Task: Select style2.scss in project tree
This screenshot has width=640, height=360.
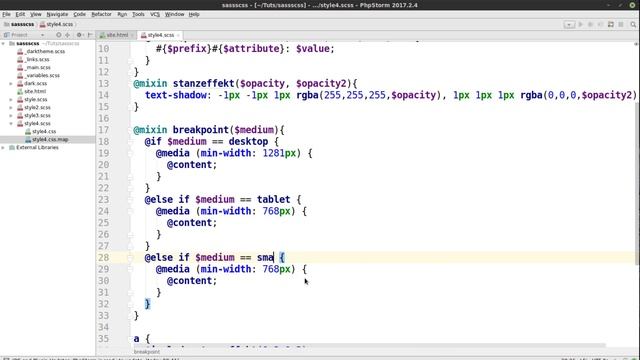Action: [37, 107]
